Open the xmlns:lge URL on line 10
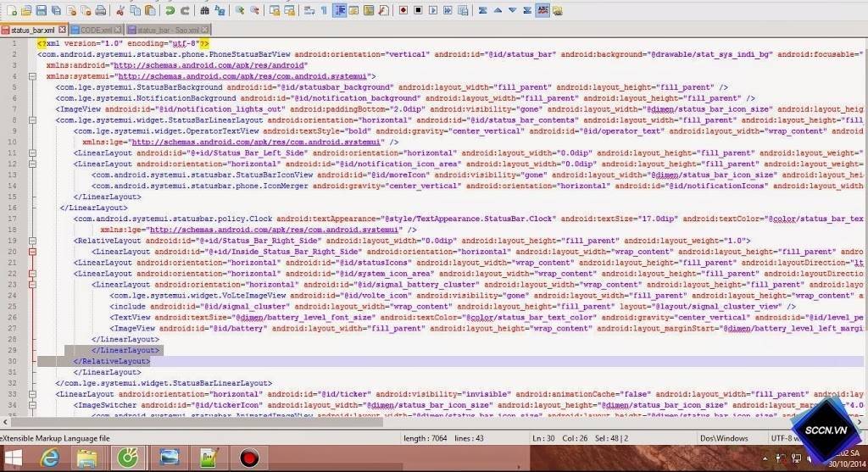The width and height of the screenshot is (868, 472). [256, 142]
